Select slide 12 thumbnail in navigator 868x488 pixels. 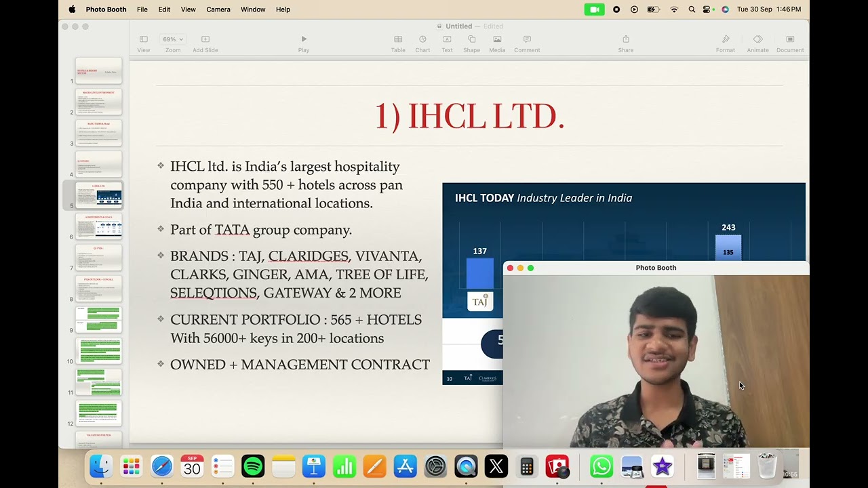(x=98, y=414)
